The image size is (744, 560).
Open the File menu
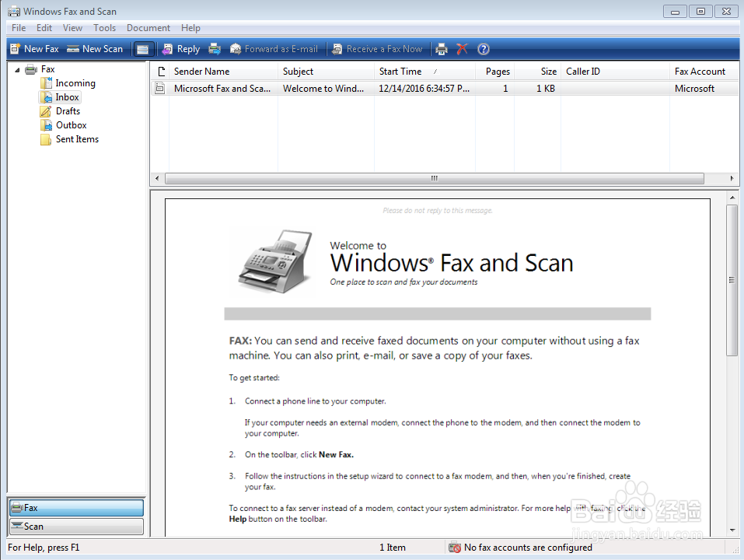(19, 28)
